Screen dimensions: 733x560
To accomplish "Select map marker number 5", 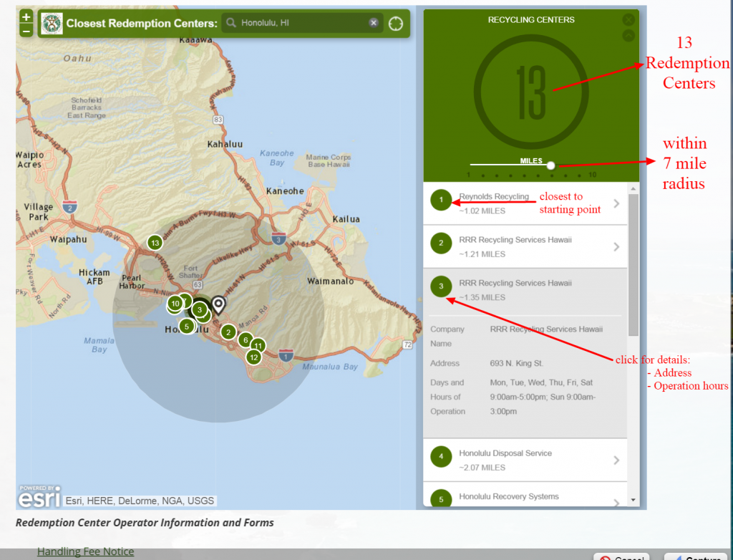I will (x=187, y=326).
